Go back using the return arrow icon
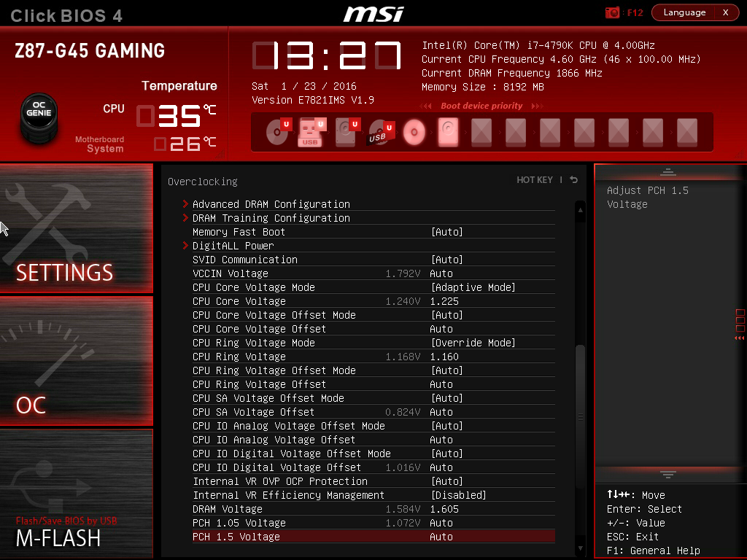Screen dimensions: 747x560 pos(574,179)
